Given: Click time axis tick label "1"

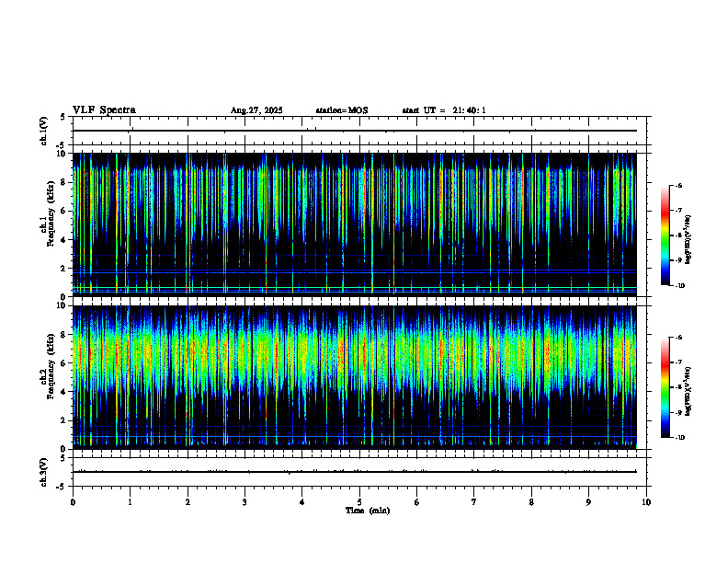Looking at the screenshot, I should point(130,502).
